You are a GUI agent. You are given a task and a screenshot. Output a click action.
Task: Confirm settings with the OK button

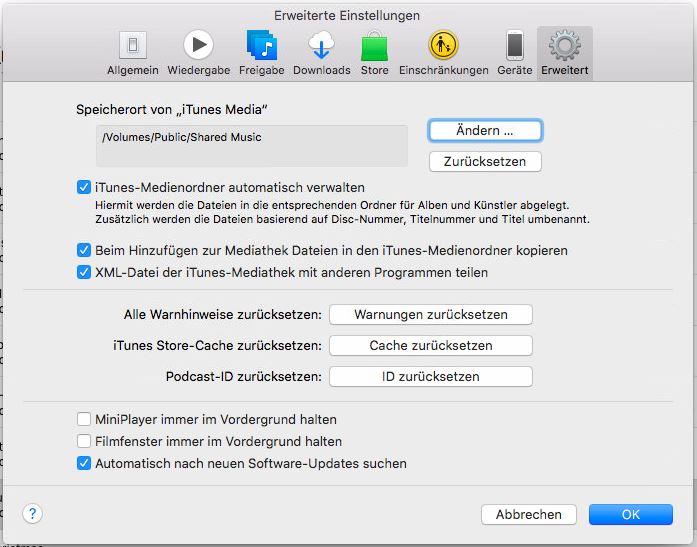click(631, 514)
